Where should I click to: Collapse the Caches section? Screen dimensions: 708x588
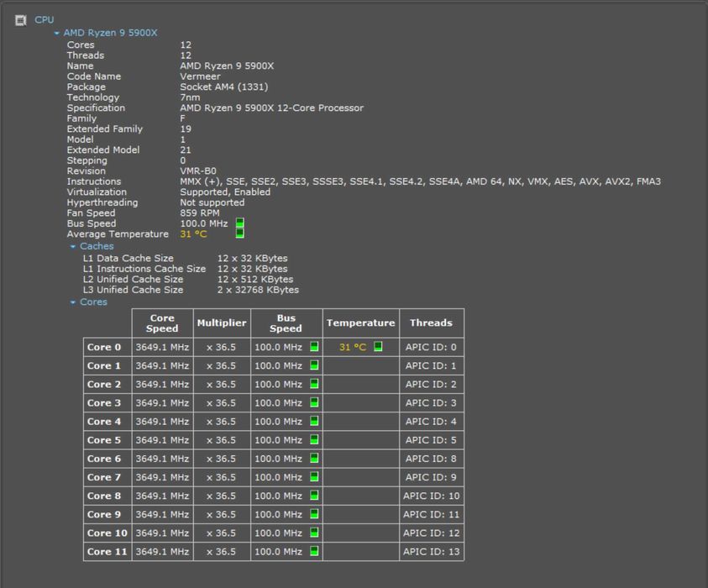(73, 247)
